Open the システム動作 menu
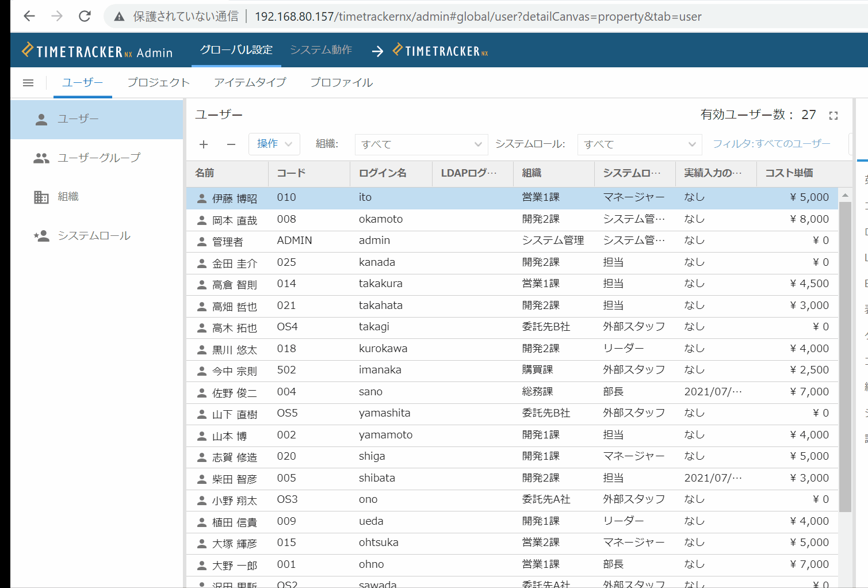Image resolution: width=868 pixels, height=588 pixels. [x=321, y=50]
